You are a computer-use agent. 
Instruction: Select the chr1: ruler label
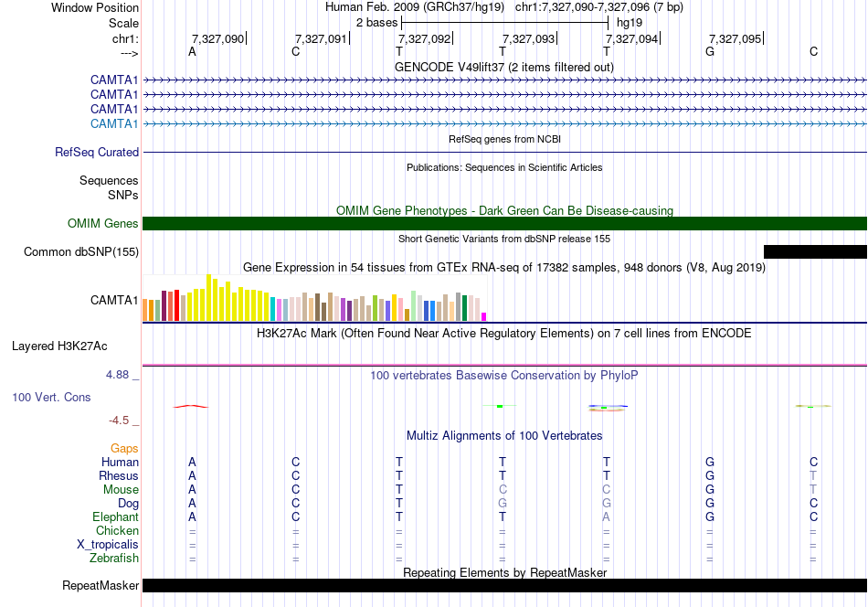click(x=125, y=38)
